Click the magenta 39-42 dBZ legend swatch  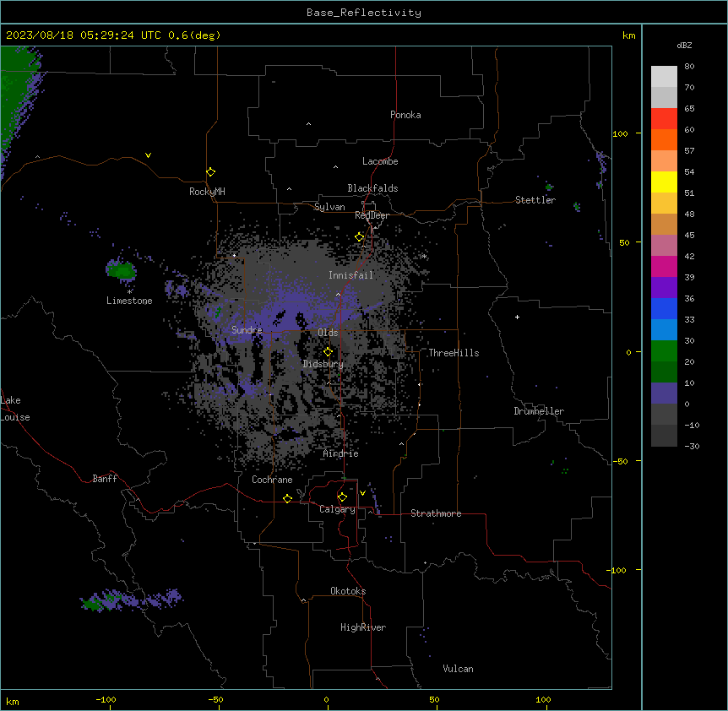664,266
